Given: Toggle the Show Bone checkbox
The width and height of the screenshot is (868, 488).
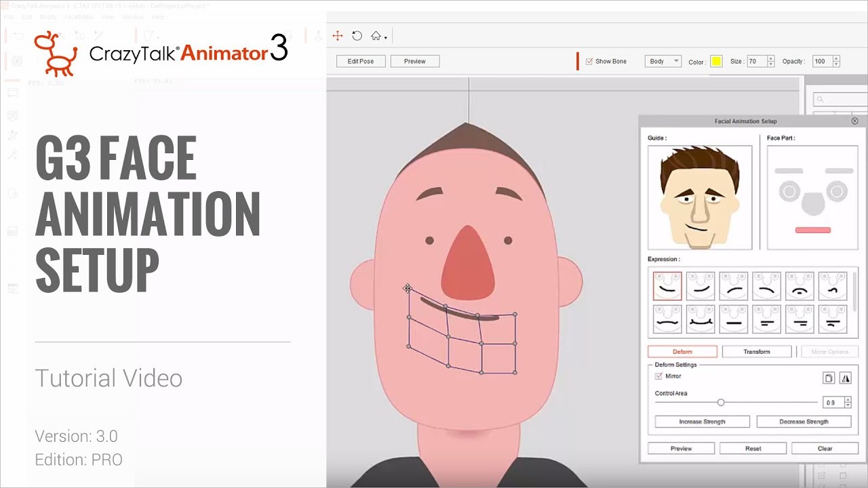Looking at the screenshot, I should pos(589,61).
